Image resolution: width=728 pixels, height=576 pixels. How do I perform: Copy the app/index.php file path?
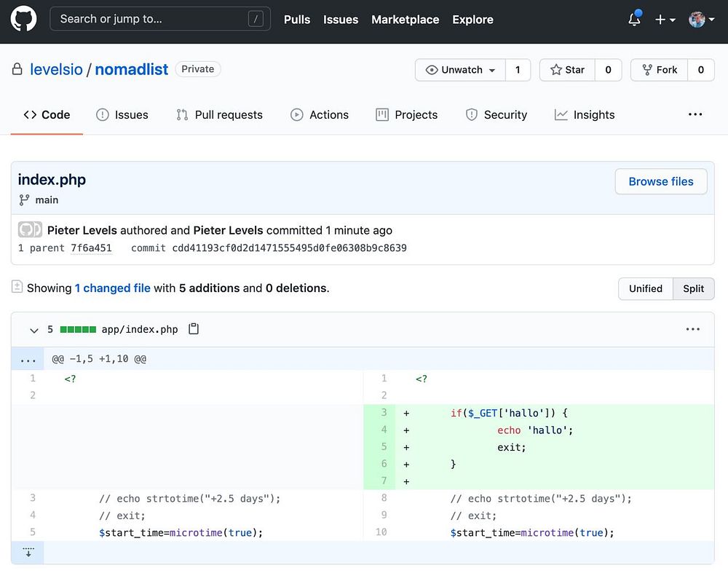[194, 329]
